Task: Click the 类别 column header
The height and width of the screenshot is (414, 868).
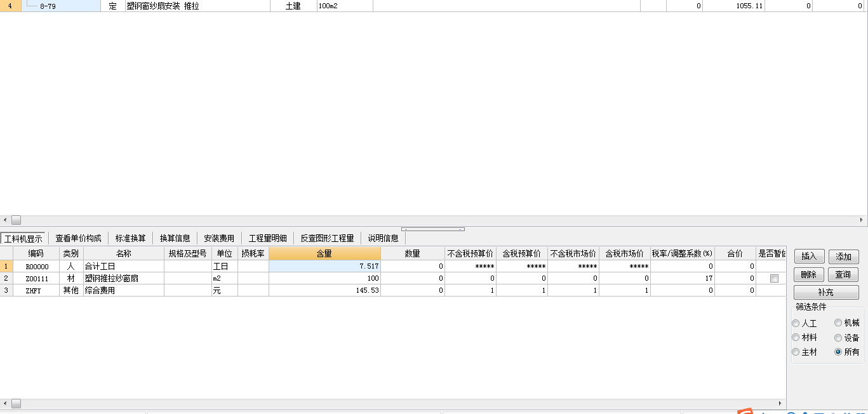Action: [70, 253]
